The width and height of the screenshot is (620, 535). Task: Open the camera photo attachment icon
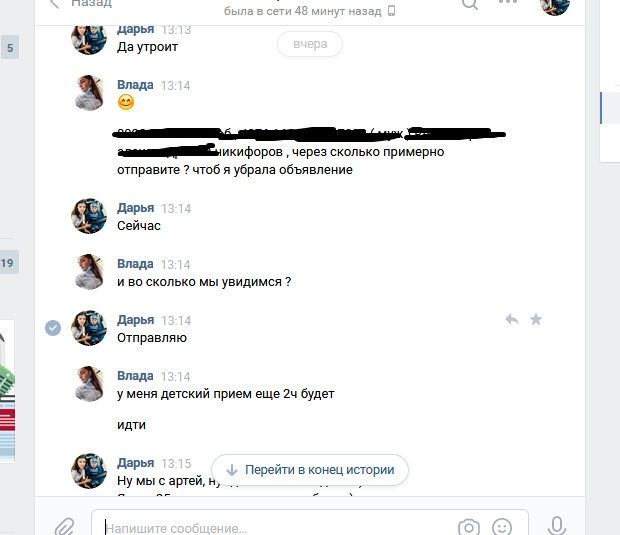pos(469,527)
